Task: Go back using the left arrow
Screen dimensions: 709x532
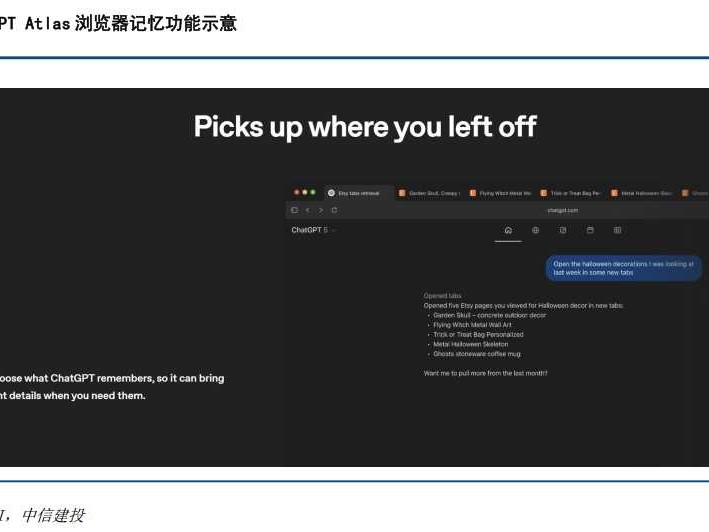Action: coord(308,210)
